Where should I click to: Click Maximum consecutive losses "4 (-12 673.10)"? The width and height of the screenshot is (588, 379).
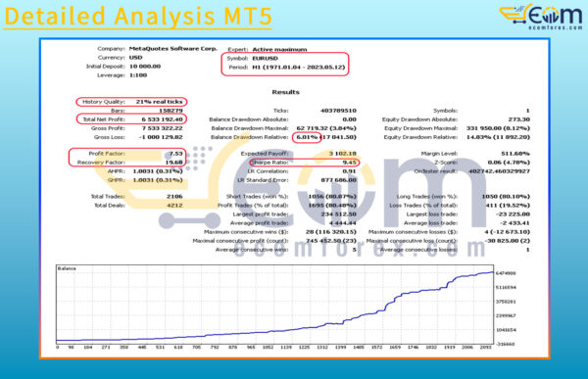(x=508, y=232)
